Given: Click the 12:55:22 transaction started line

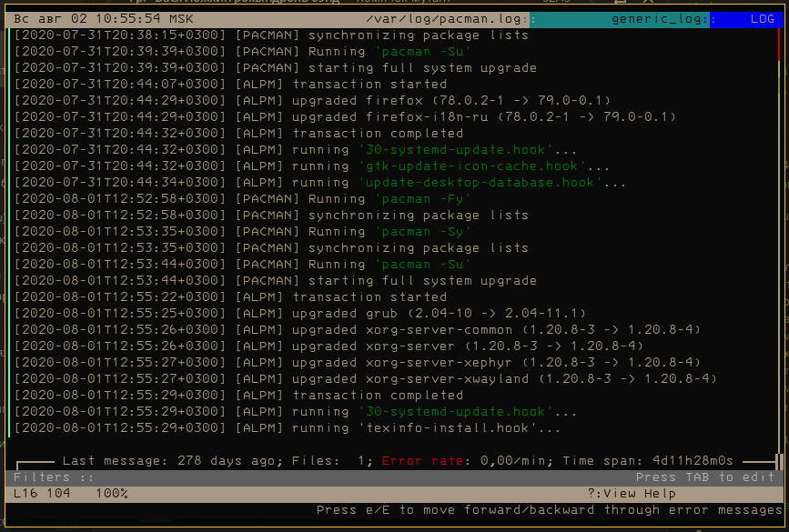Looking at the screenshot, I should point(230,297).
